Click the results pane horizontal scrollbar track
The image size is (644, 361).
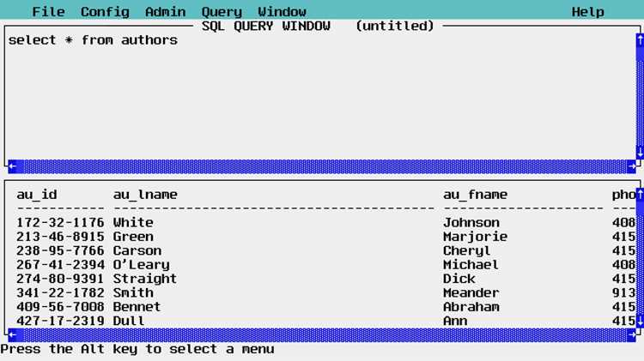[x=322, y=334]
